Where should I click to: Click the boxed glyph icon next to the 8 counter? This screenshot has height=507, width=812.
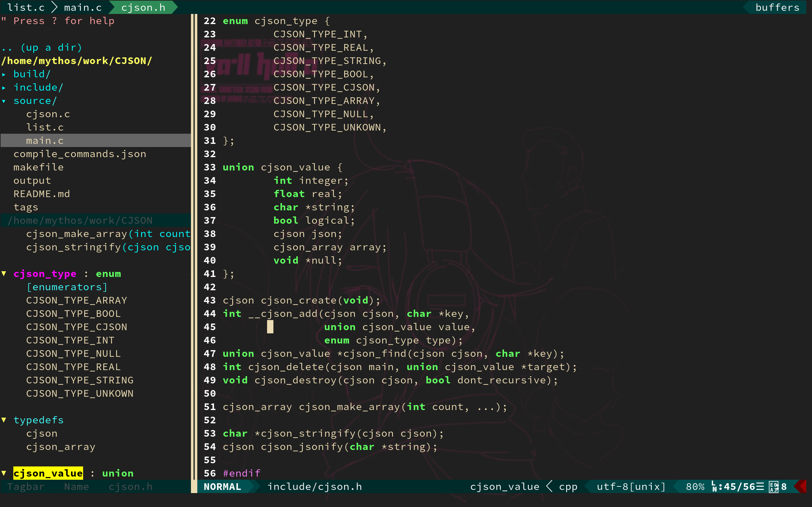[x=774, y=486]
